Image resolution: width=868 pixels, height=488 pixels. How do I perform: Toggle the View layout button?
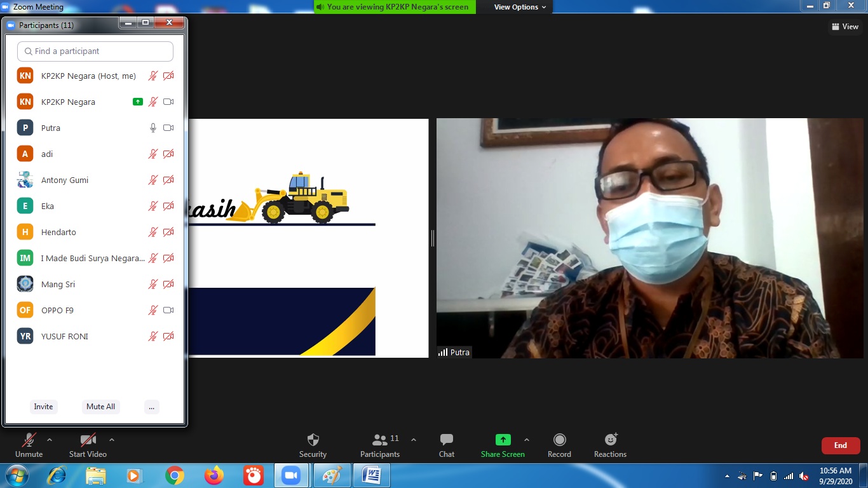(845, 27)
